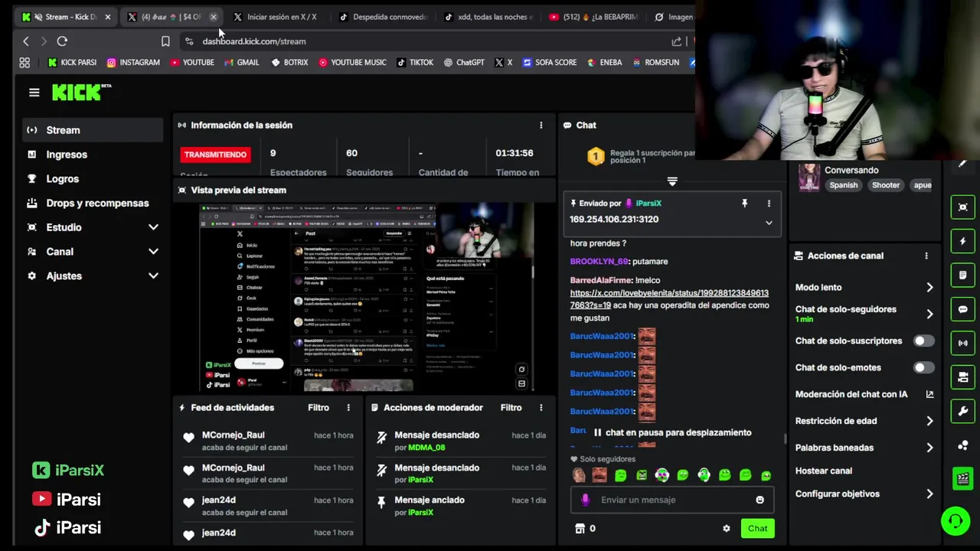Open Configurar objetivos settings
This screenshot has height=551, width=980.
[x=864, y=494]
